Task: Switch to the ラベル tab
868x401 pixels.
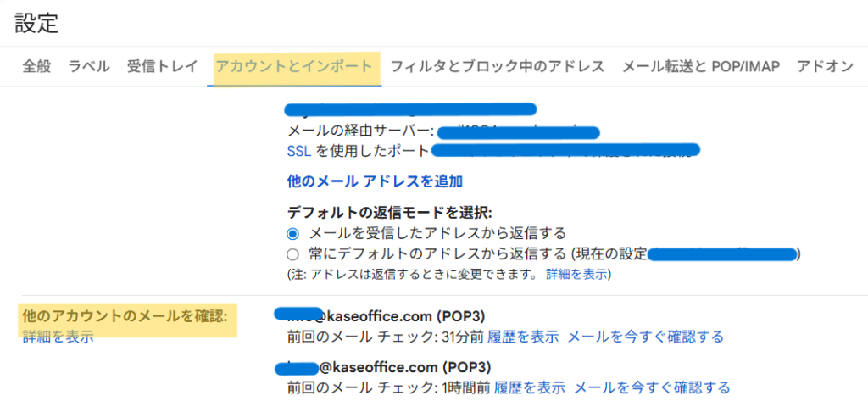Action: pyautogui.click(x=89, y=66)
